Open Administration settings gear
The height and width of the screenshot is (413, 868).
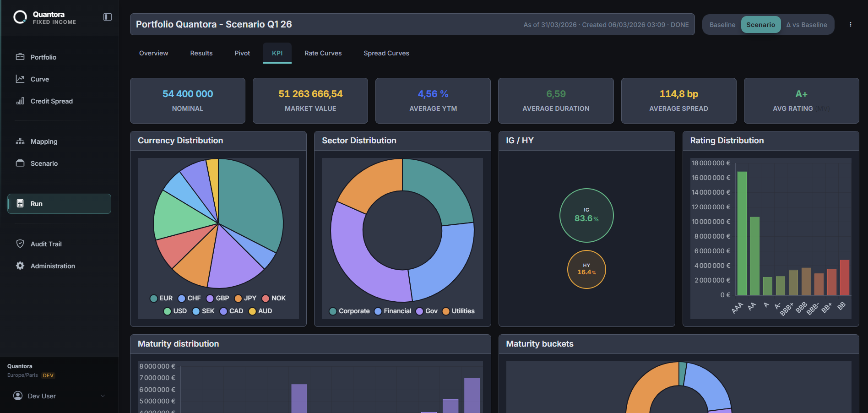20,266
